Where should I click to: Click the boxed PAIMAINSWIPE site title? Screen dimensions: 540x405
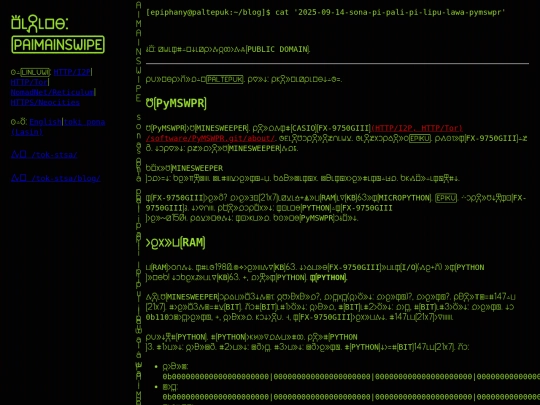point(58,44)
